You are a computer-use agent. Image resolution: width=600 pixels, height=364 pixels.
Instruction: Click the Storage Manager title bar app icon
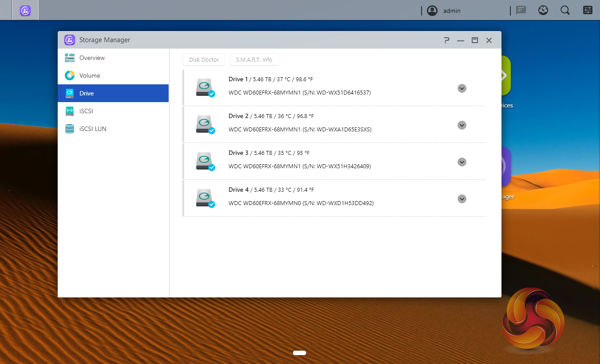coord(69,40)
